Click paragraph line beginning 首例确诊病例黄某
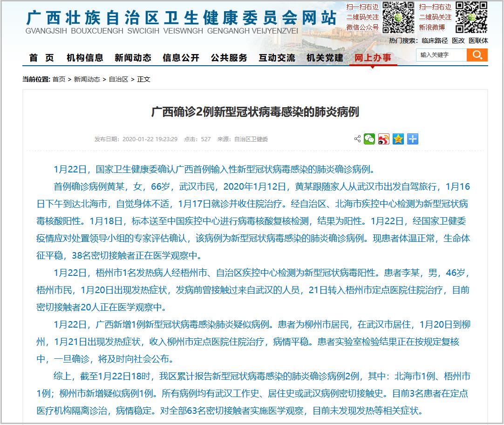 (x=262, y=186)
